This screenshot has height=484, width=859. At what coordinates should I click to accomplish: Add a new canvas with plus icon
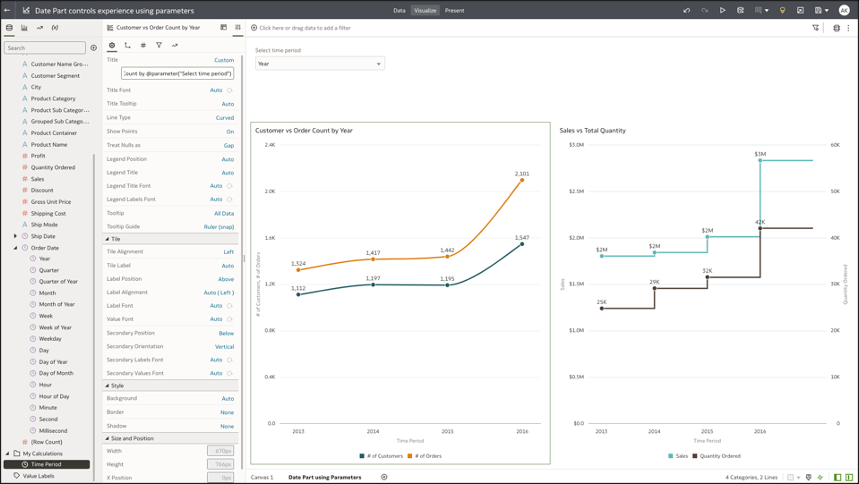pos(384,477)
